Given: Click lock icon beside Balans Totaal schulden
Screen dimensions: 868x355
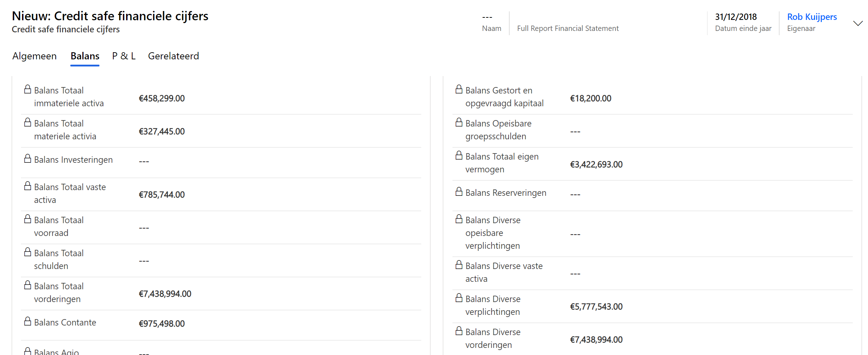Looking at the screenshot, I should tap(28, 252).
